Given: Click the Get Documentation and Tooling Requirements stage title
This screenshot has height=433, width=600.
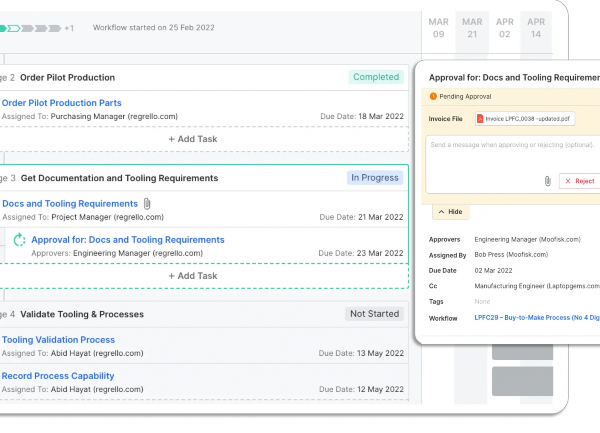Looking at the screenshot, I should pyautogui.click(x=119, y=178).
